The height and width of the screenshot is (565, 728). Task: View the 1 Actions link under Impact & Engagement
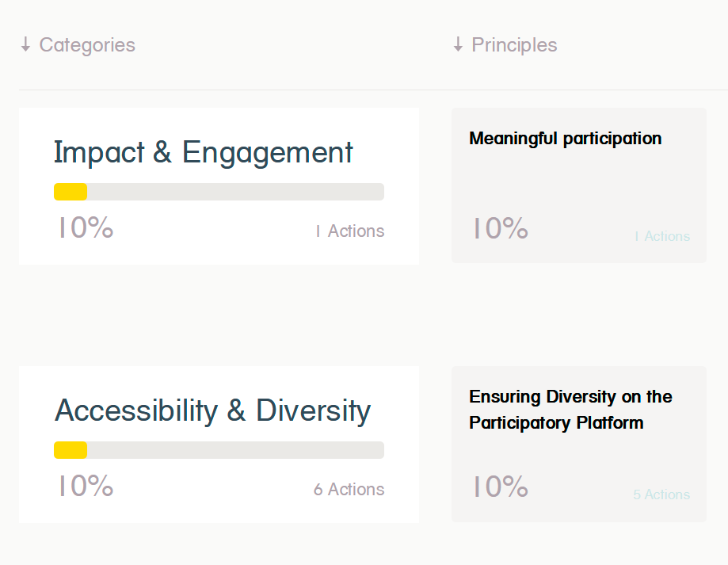tap(349, 231)
